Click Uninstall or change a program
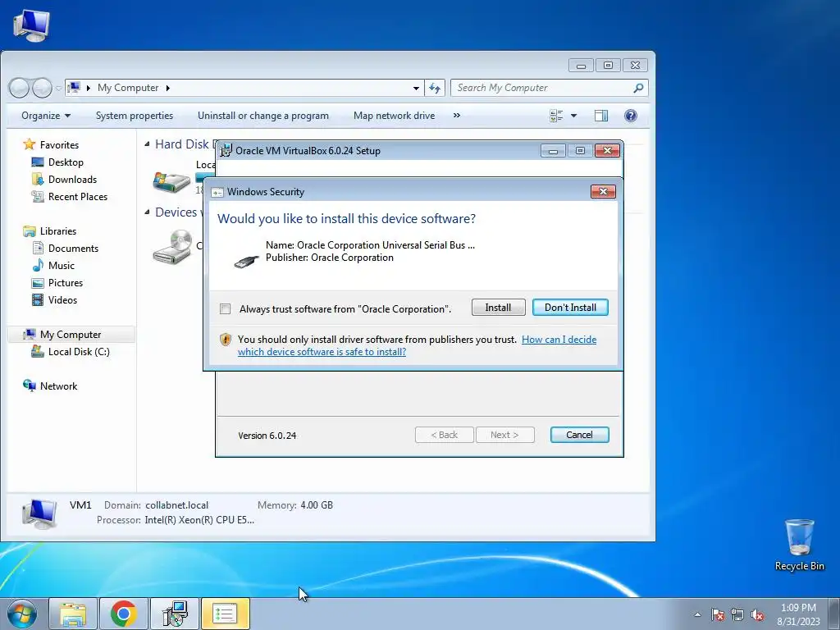The image size is (840, 630). 263,116
